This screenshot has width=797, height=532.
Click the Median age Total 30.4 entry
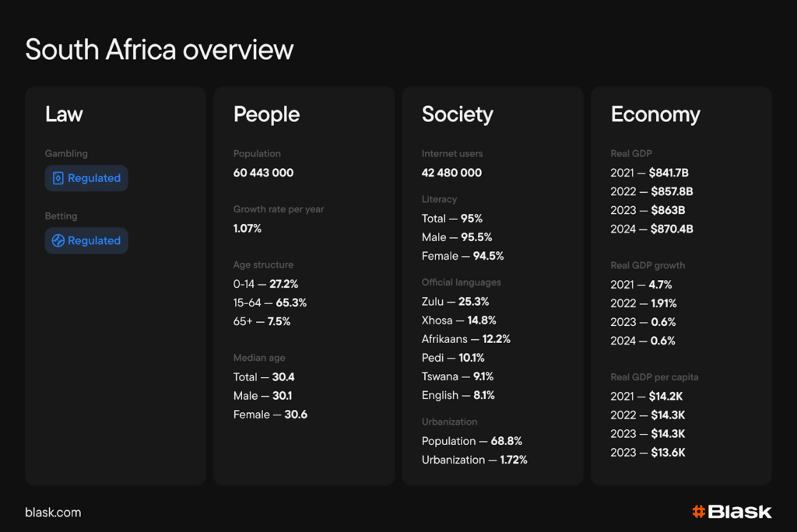coord(264,377)
